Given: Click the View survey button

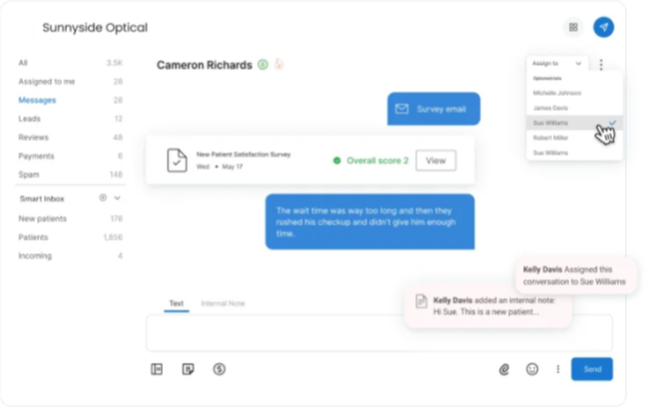Looking at the screenshot, I should click(x=436, y=160).
